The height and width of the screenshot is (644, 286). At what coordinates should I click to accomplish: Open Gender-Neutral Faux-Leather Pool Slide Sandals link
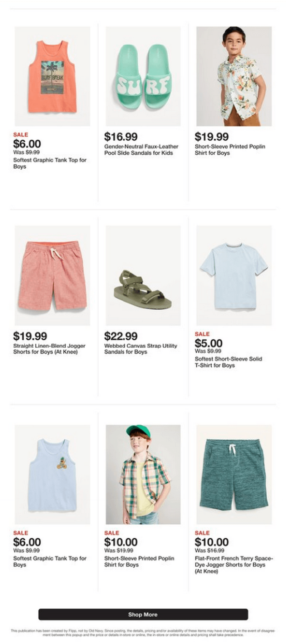[x=141, y=150]
